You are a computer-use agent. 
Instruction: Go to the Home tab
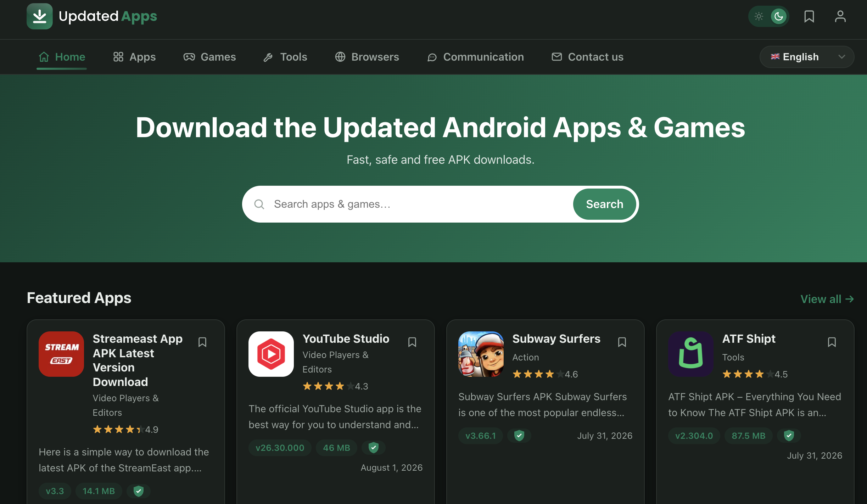click(62, 57)
